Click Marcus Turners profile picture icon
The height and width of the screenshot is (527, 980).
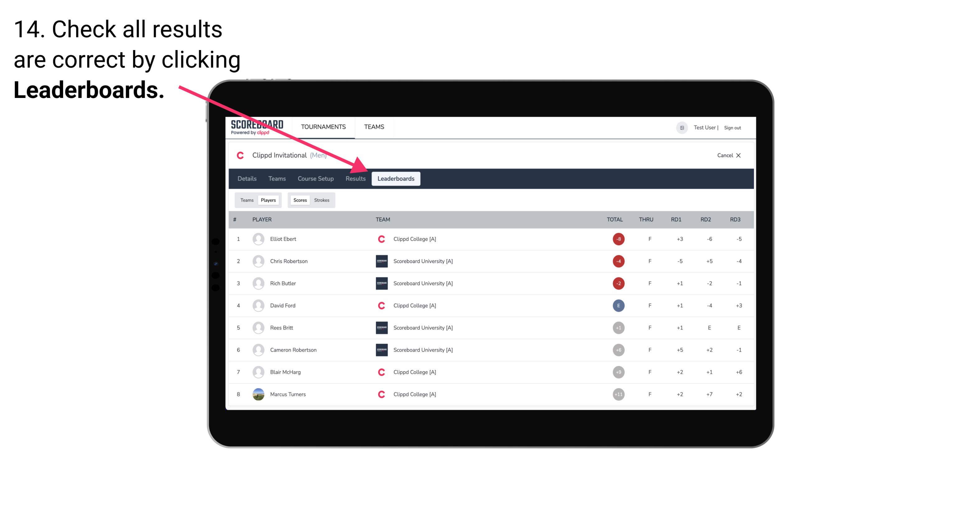pos(258,394)
